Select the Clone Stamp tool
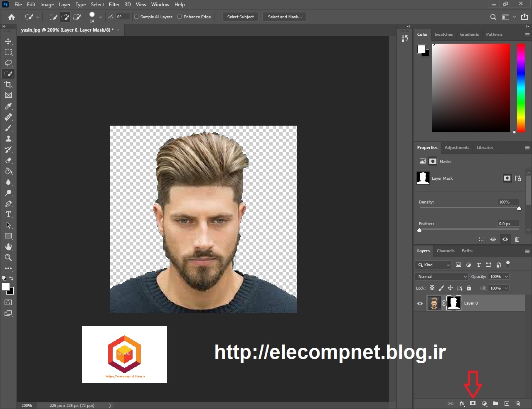Viewport: 532px width, 409px height. point(8,139)
